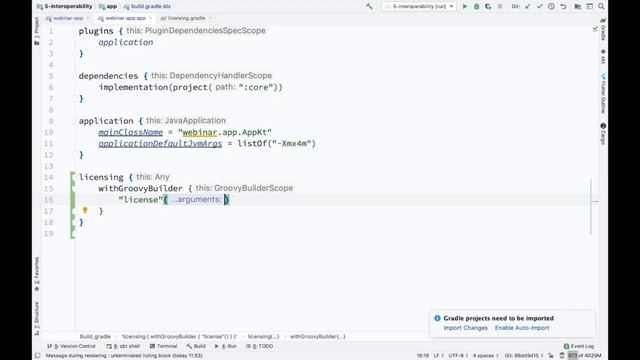The height and width of the screenshot is (360, 640).
Task: Open the 5-interoperability run configuration dropdown
Action: click(x=419, y=7)
